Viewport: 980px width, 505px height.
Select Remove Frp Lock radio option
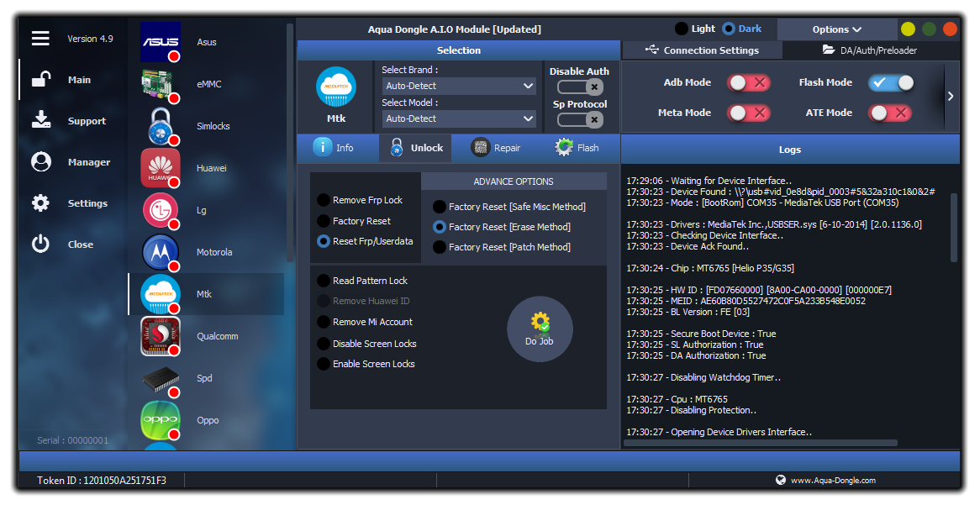point(324,200)
